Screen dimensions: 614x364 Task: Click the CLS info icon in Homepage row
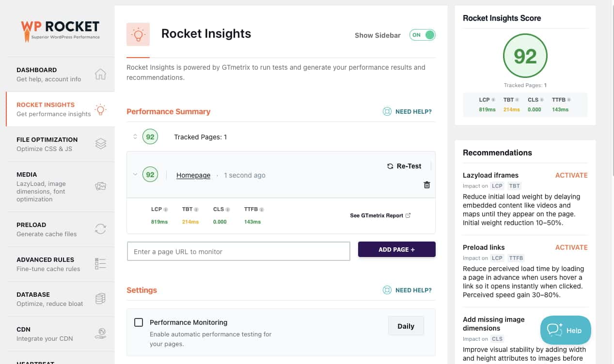[228, 210]
